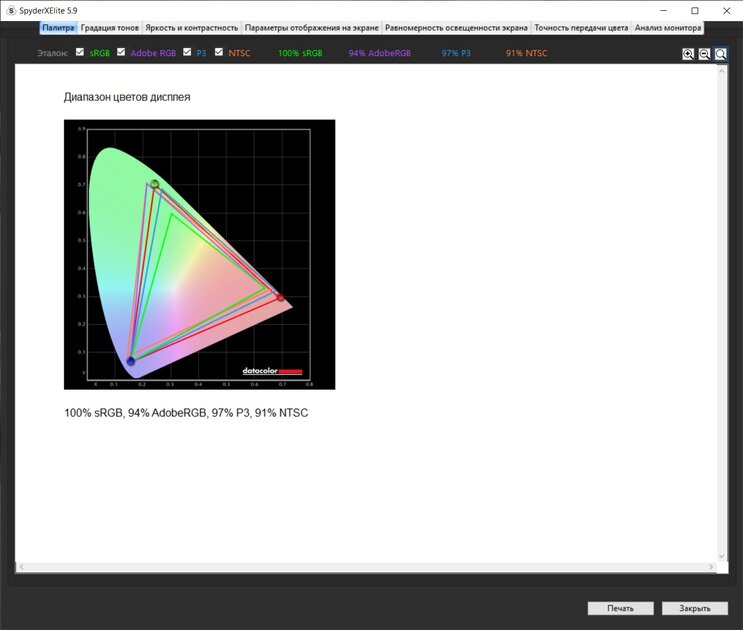The width and height of the screenshot is (743, 630).
Task: Uncheck the Adobe RGB reference checkbox
Action: [121, 52]
